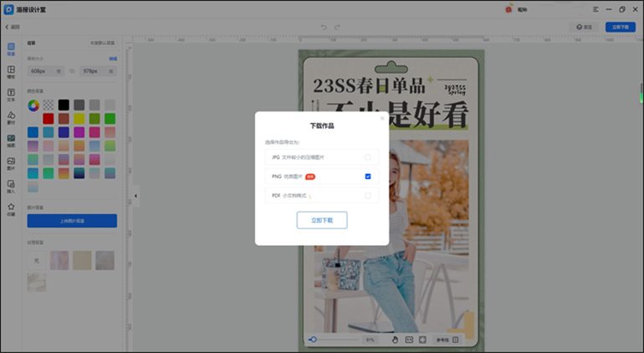The image size is (644, 353).
Task: Open the 素材 shapes materials panel
Action: (11, 118)
